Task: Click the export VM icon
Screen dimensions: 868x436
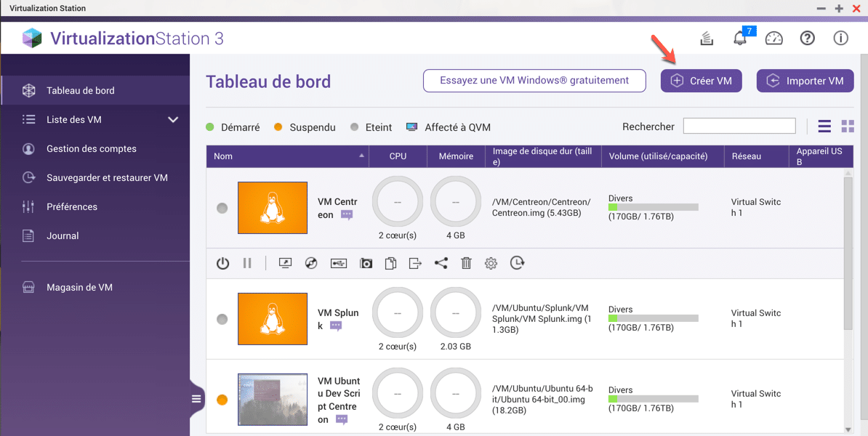Action: point(415,263)
